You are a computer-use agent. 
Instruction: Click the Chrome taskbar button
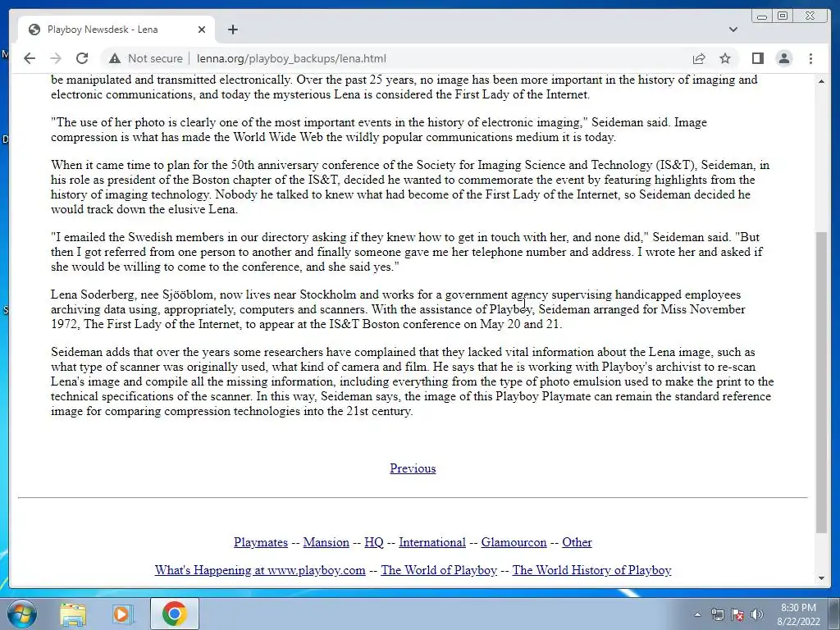[175, 614]
